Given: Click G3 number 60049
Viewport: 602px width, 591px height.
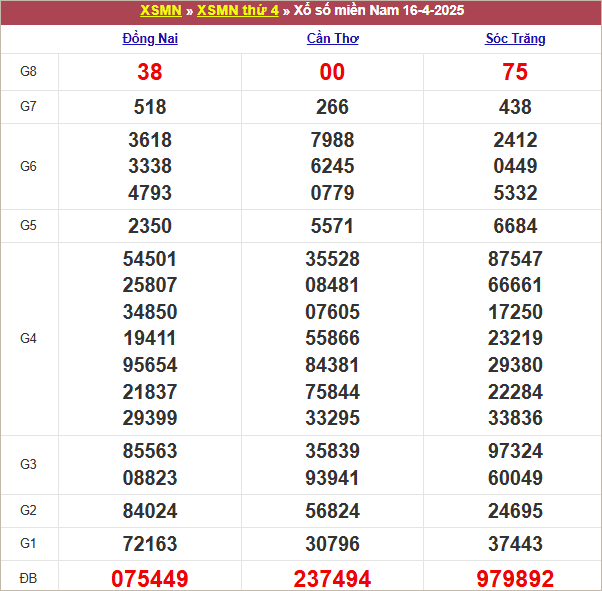Looking at the screenshot, I should coord(515,478).
